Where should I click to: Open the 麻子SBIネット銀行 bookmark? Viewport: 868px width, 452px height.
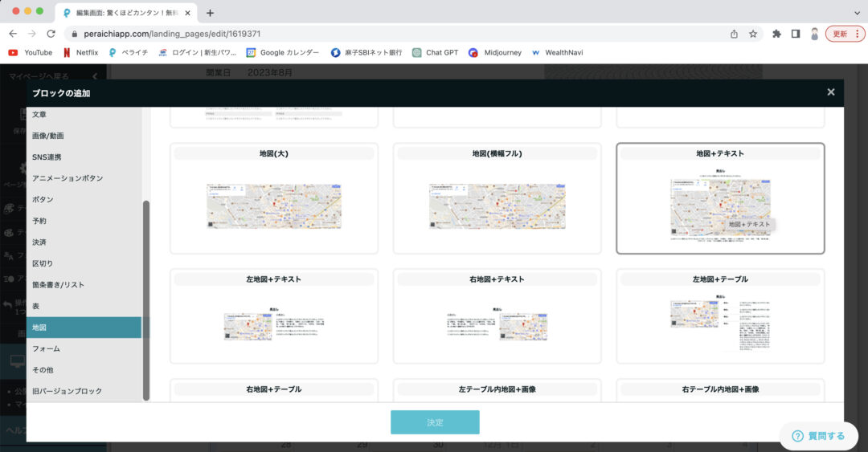[x=366, y=52]
